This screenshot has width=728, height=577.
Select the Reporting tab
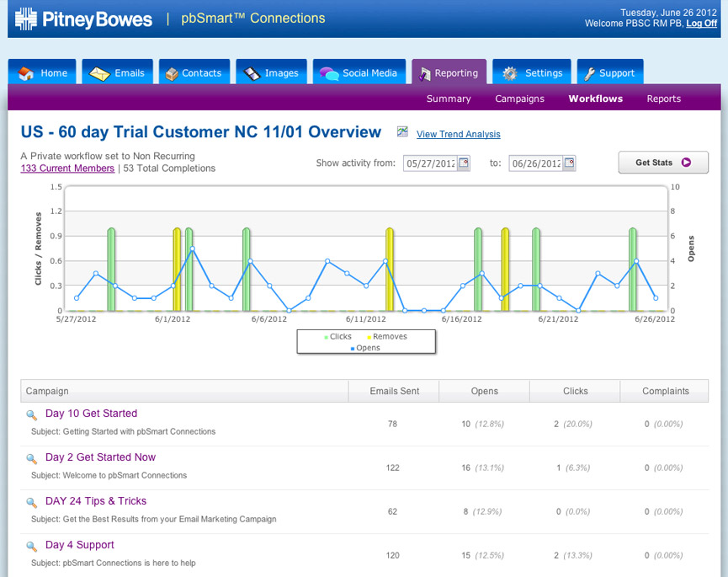point(449,72)
